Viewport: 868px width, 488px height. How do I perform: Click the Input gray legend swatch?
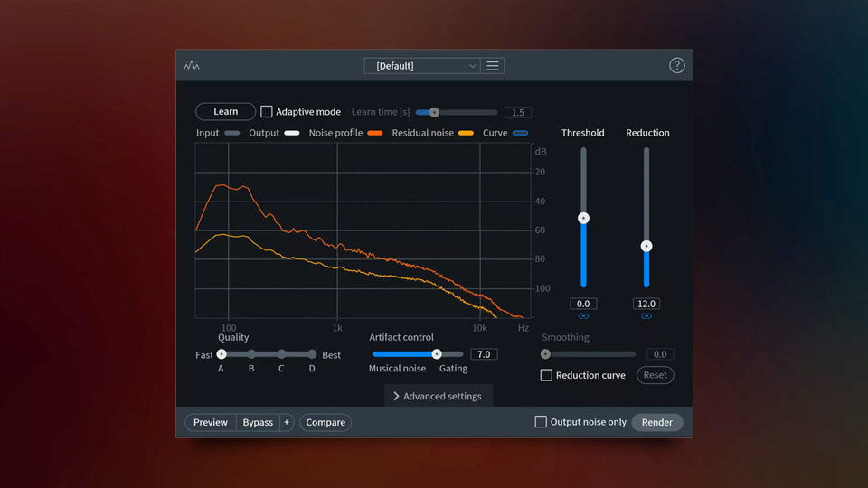[x=232, y=133]
